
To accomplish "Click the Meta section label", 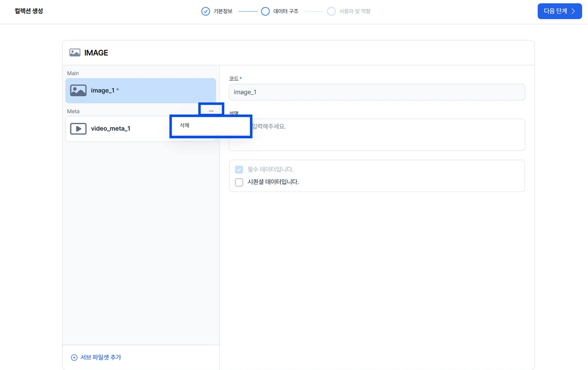I will click(x=73, y=111).
